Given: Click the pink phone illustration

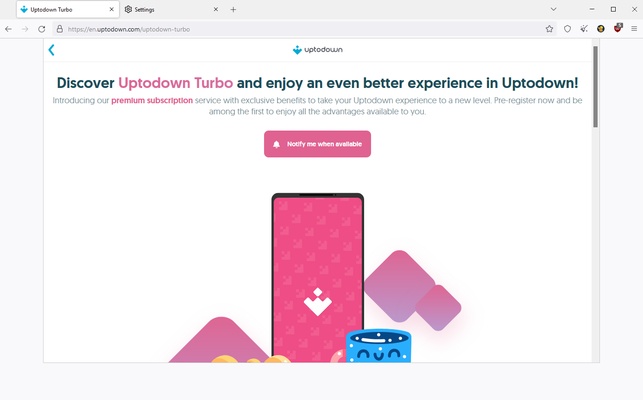Looking at the screenshot, I should [318, 278].
